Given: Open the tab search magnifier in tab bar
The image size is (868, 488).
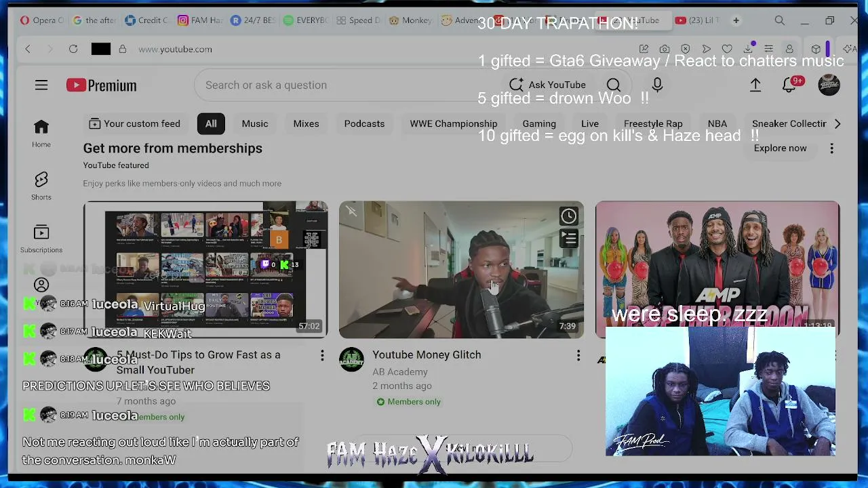Looking at the screenshot, I should [x=780, y=20].
